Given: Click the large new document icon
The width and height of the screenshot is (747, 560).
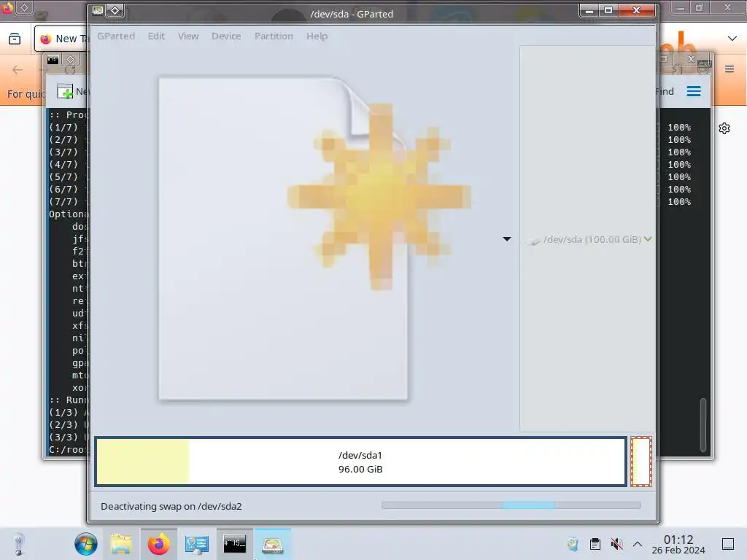Looking at the screenshot, I should point(314,238).
